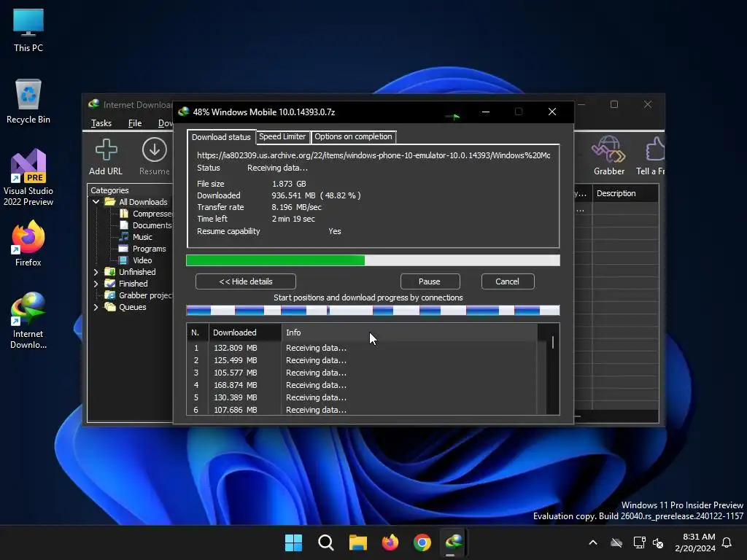Click the Add URL toolbar icon

[106, 150]
